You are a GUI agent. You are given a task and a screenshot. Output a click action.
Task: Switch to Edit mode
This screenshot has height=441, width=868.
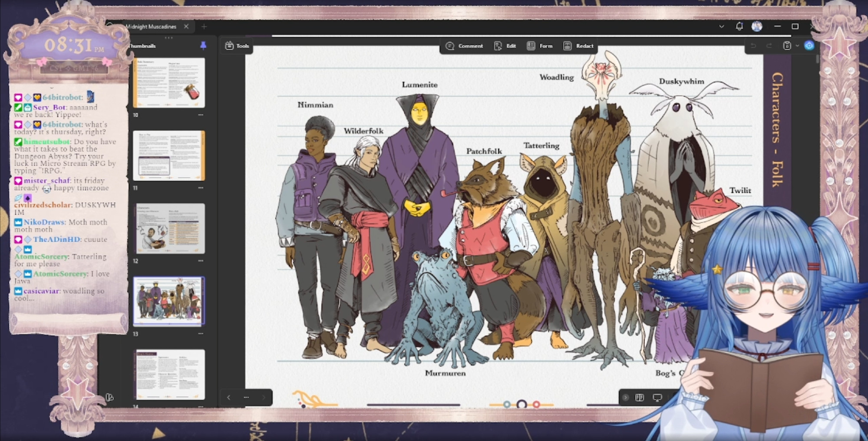point(505,46)
